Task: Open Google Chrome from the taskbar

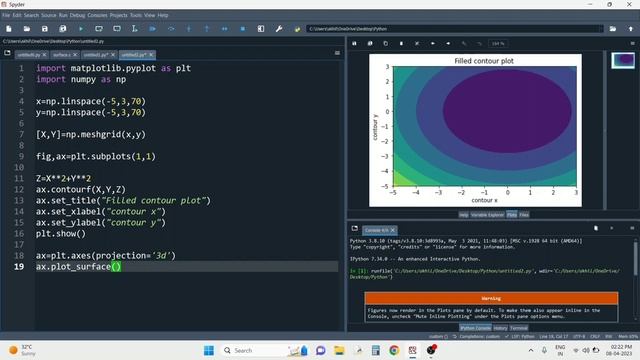Action: pyautogui.click(x=394, y=350)
